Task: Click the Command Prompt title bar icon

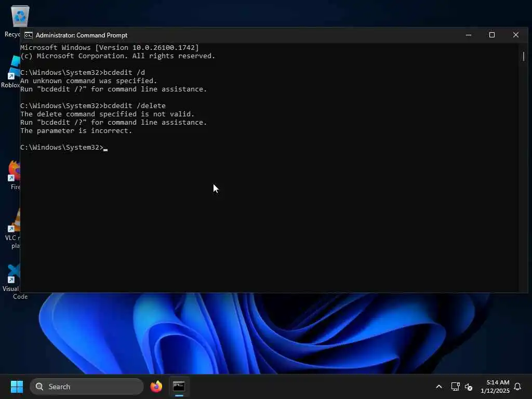Action: click(29, 35)
